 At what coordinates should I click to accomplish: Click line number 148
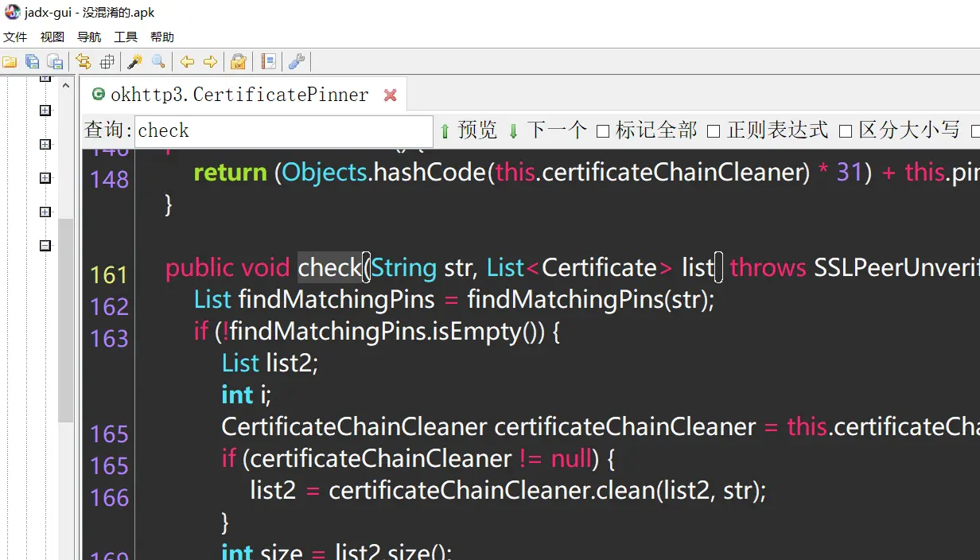click(109, 180)
